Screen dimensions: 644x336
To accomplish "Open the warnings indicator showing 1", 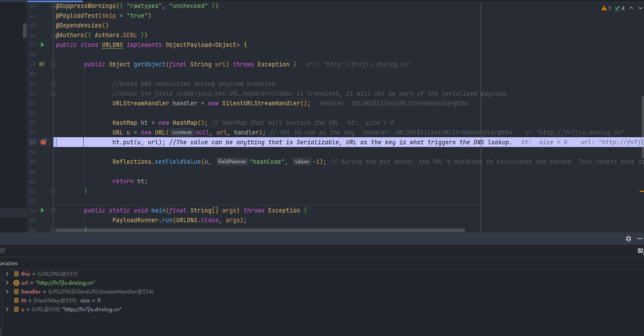I will click(x=606, y=8).
